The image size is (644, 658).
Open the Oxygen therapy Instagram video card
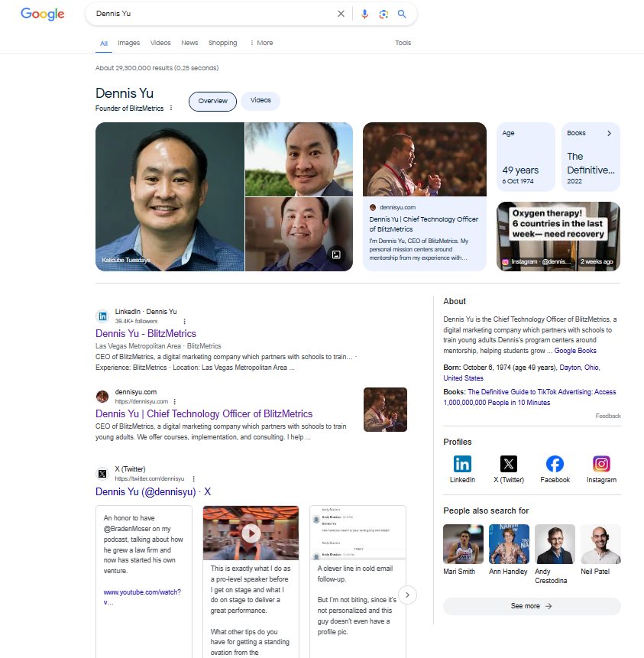click(558, 236)
